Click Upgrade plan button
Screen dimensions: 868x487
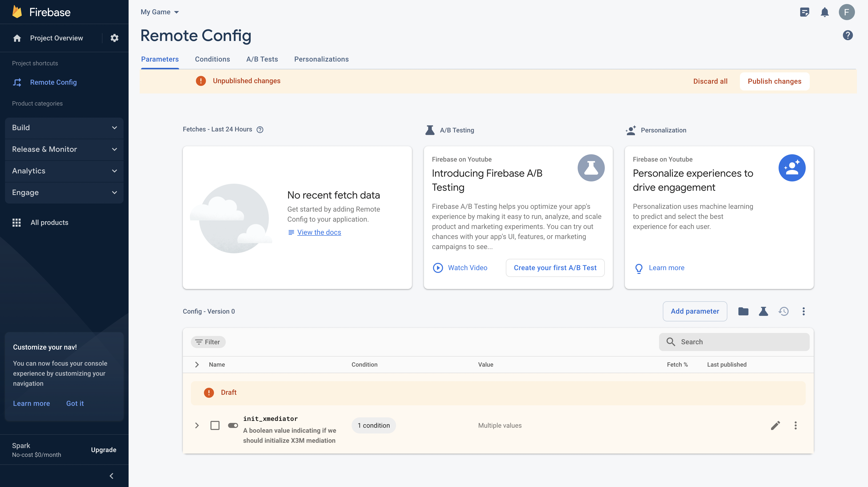[x=103, y=450]
